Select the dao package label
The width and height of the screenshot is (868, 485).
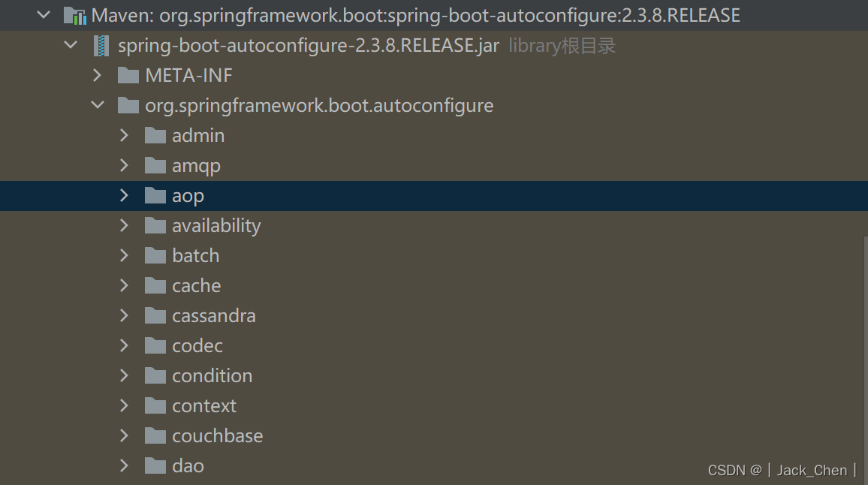(x=188, y=466)
